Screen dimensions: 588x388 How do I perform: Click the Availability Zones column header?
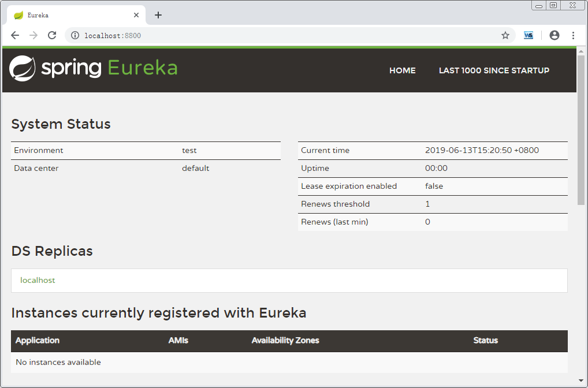coord(285,341)
